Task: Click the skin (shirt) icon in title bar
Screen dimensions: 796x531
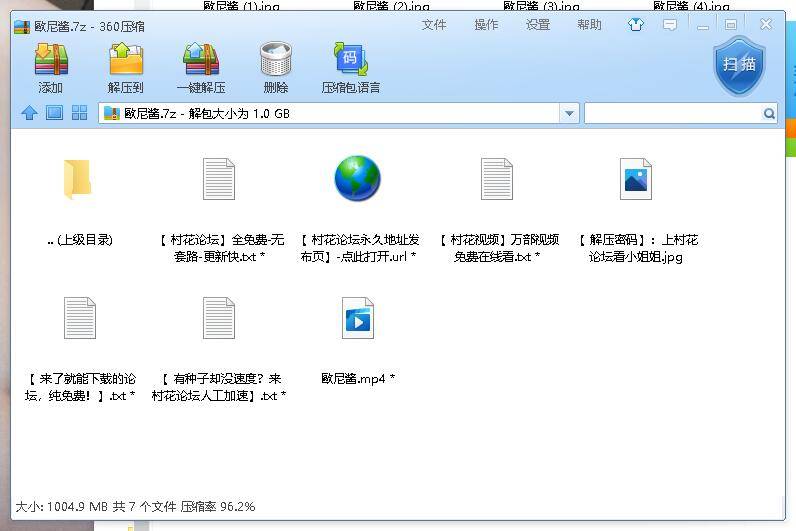Action: pos(636,25)
